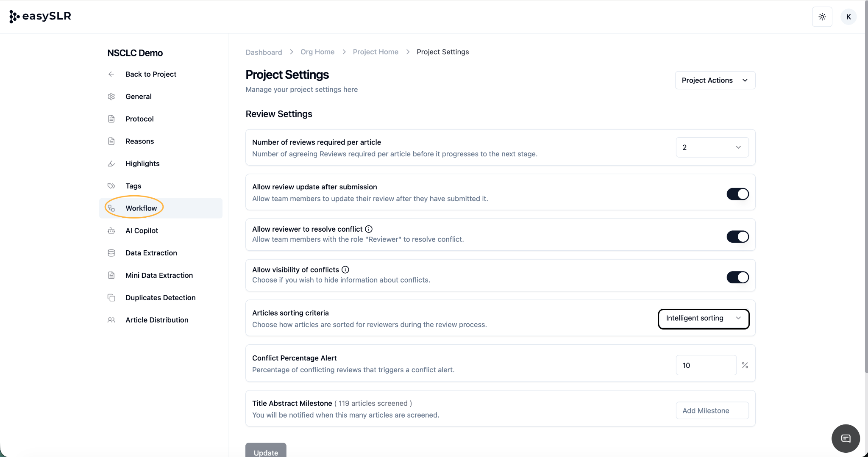
Task: Click the Update button
Action: (266, 451)
